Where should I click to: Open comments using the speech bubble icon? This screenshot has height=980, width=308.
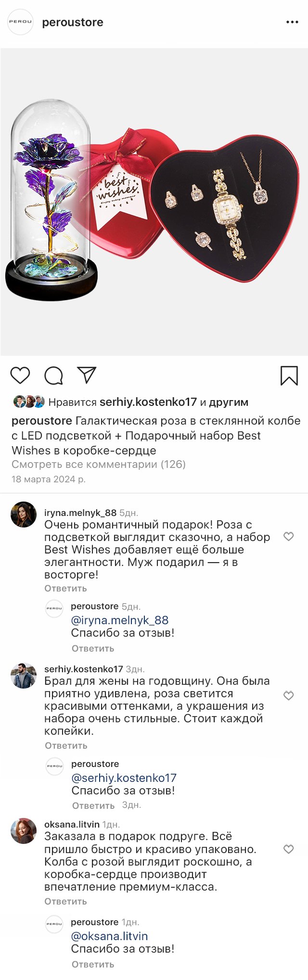[53, 376]
